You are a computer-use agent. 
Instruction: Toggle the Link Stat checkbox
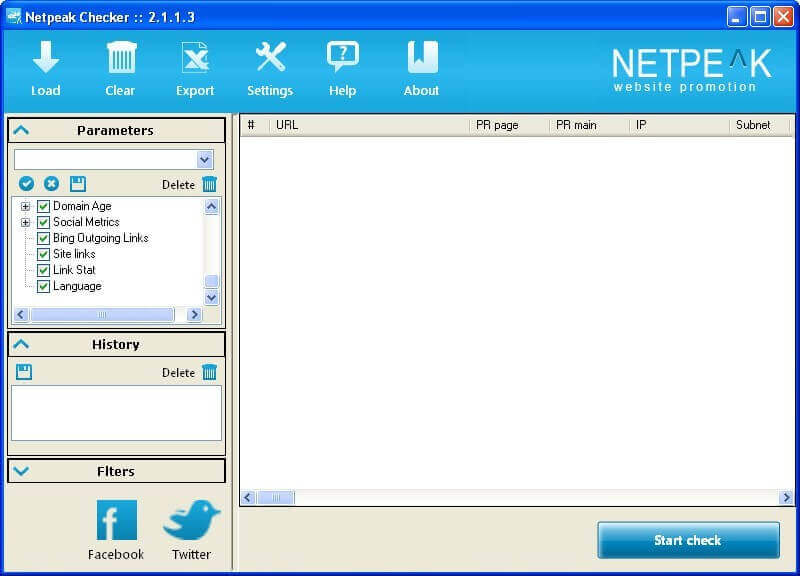(43, 270)
